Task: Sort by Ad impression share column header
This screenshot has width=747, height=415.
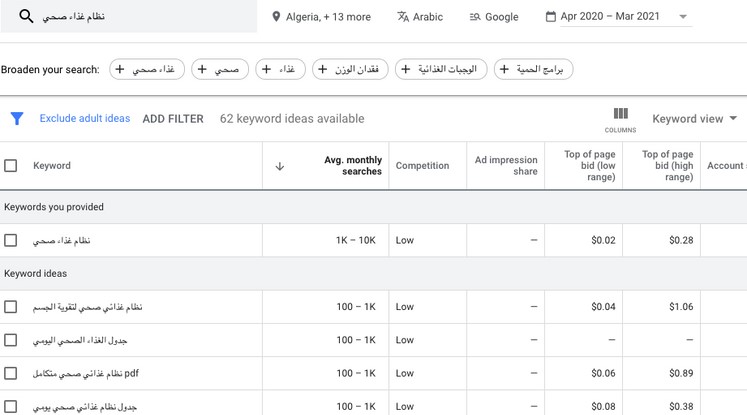Action: [506, 165]
